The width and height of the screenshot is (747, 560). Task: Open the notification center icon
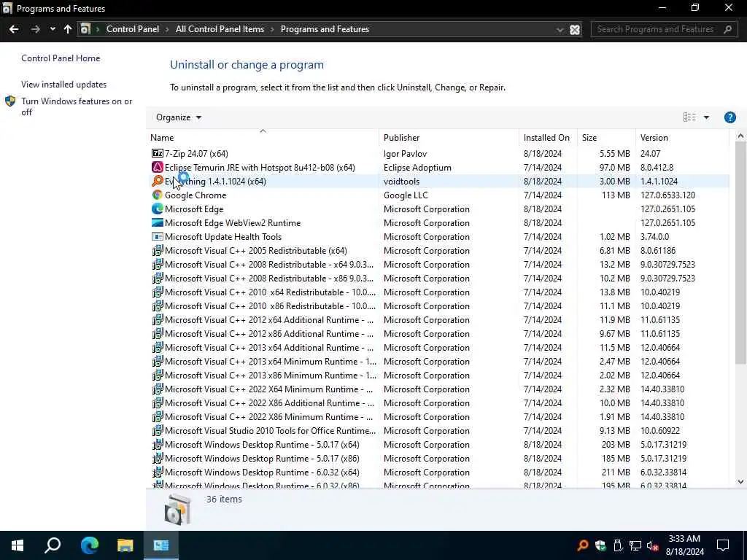tap(723, 545)
